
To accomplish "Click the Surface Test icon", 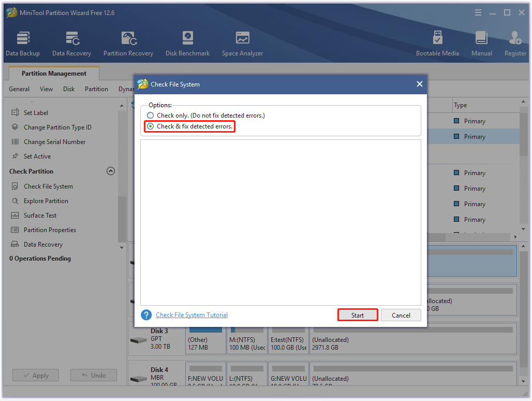I will (x=15, y=216).
